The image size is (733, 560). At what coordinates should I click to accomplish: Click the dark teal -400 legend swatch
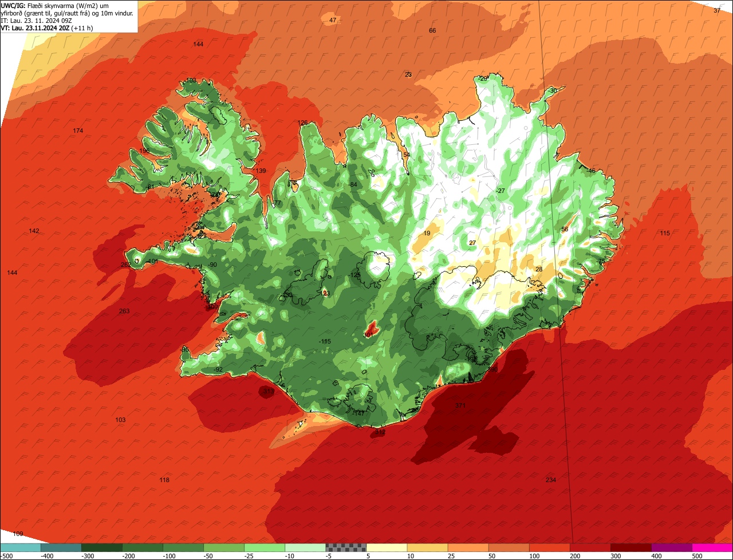point(61,547)
